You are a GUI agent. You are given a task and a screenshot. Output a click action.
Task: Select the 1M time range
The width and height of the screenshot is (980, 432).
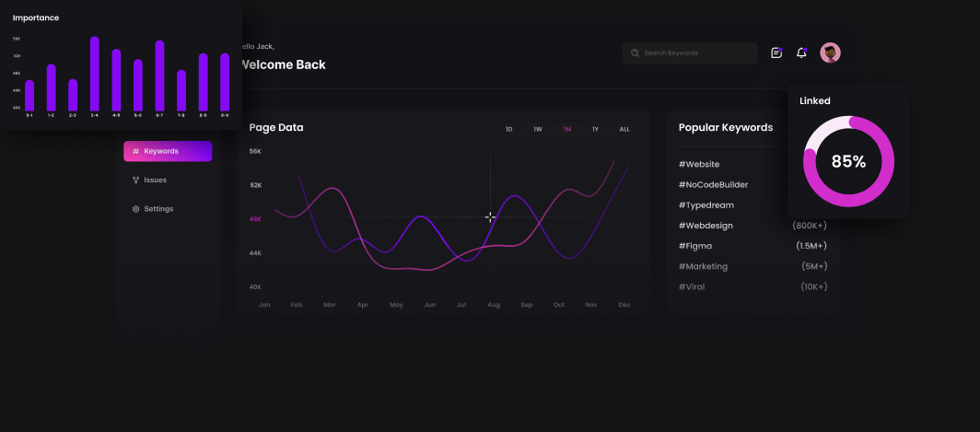pos(566,129)
